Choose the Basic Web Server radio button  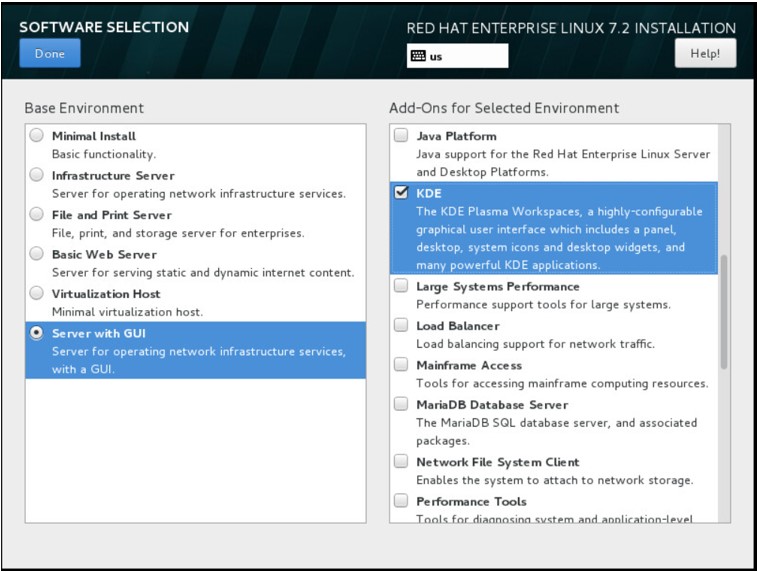[x=36, y=253]
